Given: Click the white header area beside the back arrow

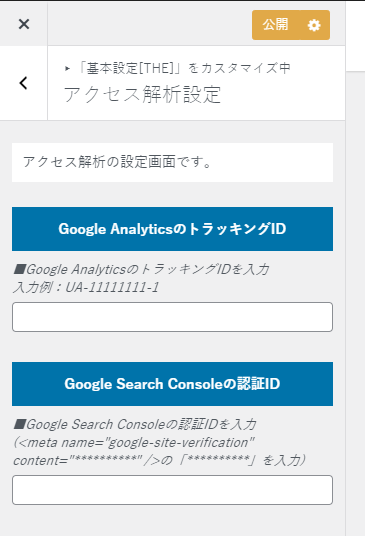Looking at the screenshot, I should (197, 83).
